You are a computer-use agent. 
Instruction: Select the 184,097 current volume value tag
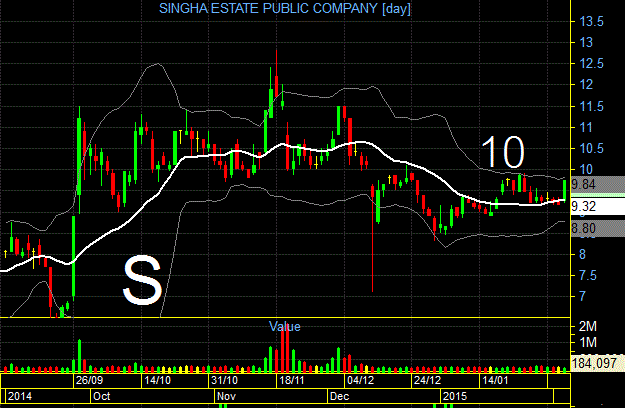pyautogui.click(x=598, y=363)
